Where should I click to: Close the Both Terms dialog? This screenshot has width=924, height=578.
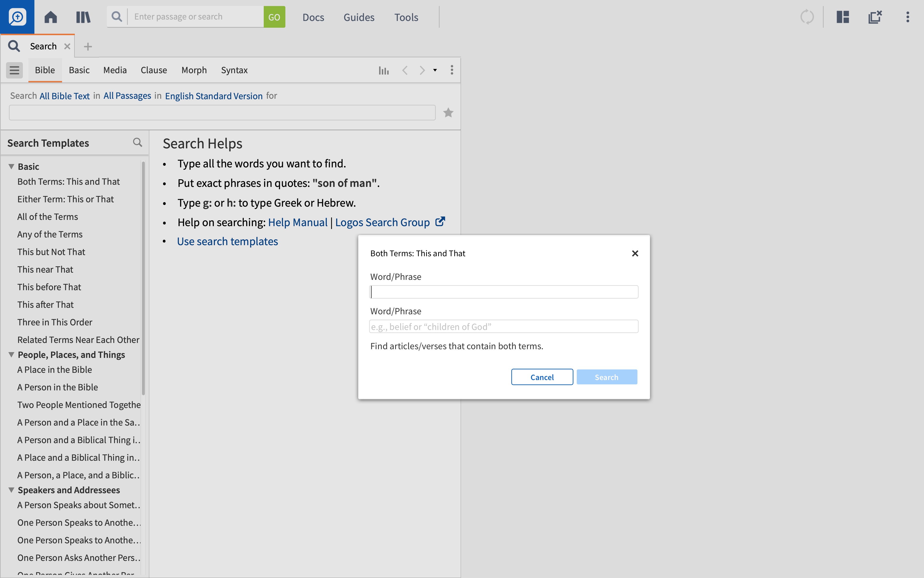(x=635, y=253)
